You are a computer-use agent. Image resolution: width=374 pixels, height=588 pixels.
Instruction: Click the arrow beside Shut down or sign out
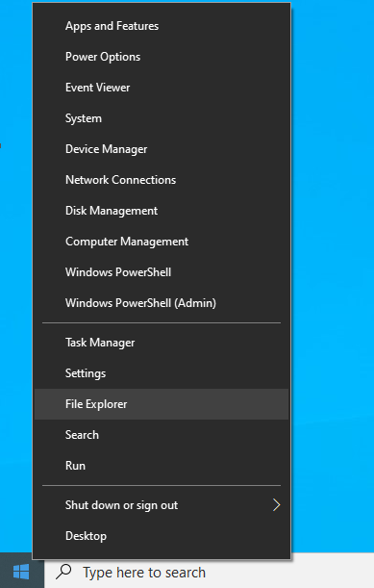(x=276, y=505)
